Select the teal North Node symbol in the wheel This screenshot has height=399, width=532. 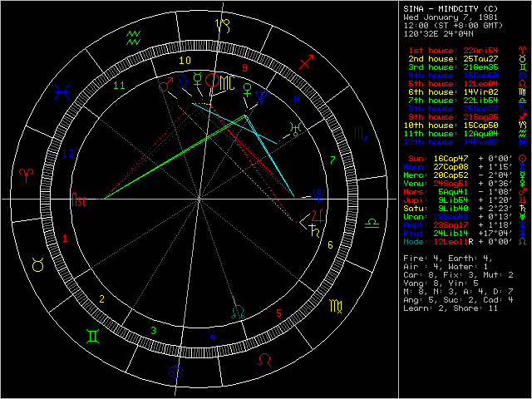click(x=238, y=313)
